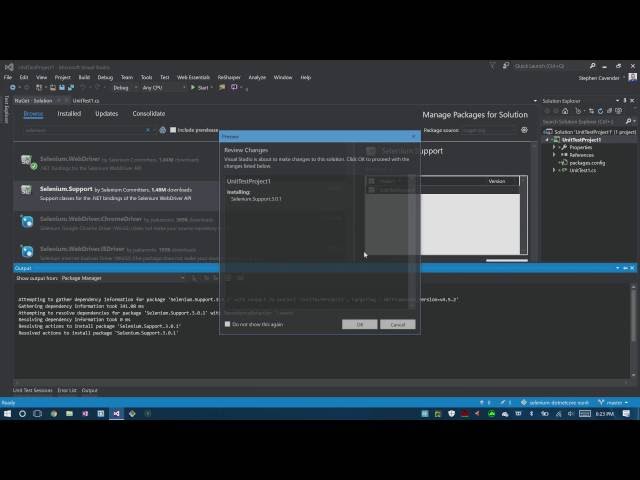This screenshot has width=640, height=480.
Task: Expand the Properties node in Solution Explorer
Action: (x=554, y=147)
